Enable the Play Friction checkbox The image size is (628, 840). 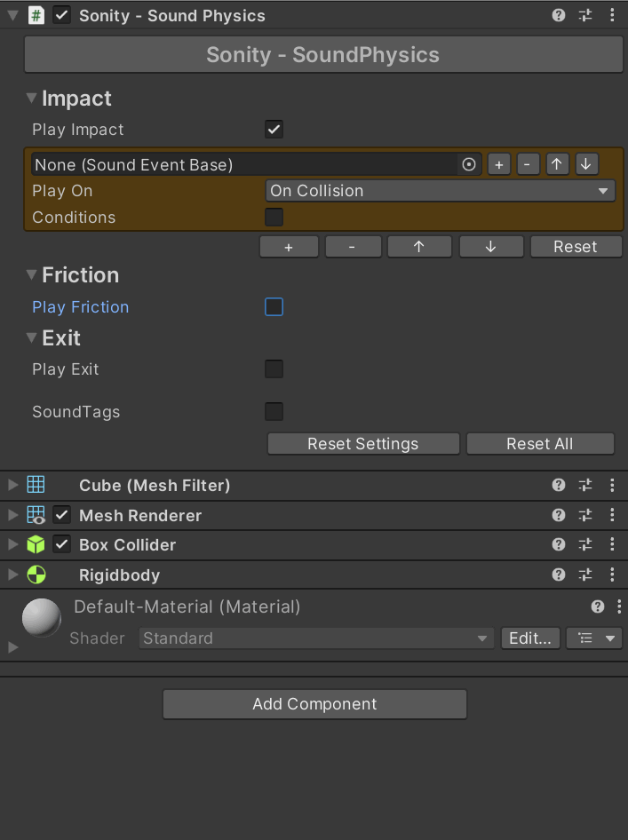(274, 307)
